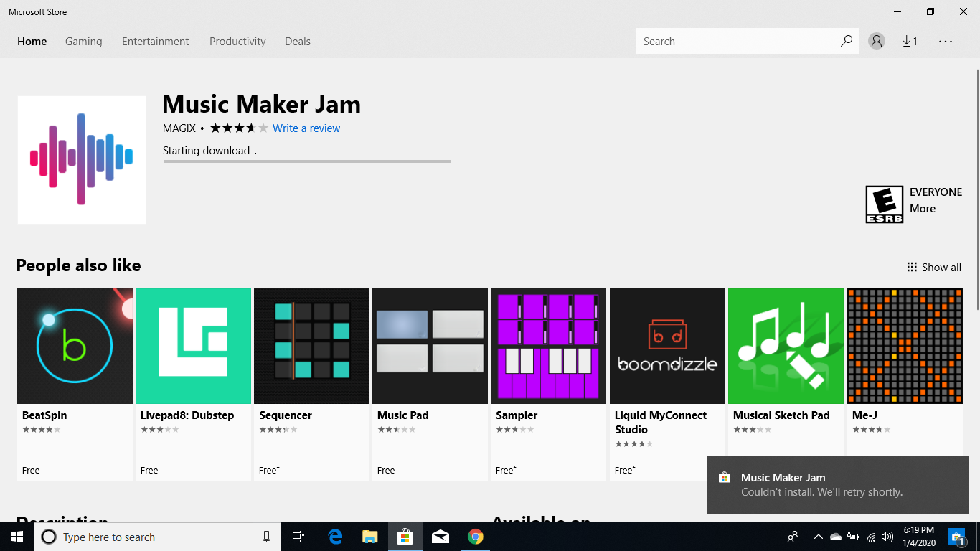Click the Show all grid icon
This screenshot has width=980, height=551.
coord(912,267)
